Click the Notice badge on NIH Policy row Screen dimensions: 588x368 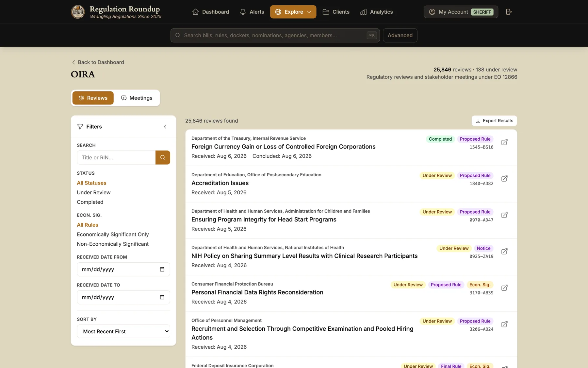[x=483, y=248]
